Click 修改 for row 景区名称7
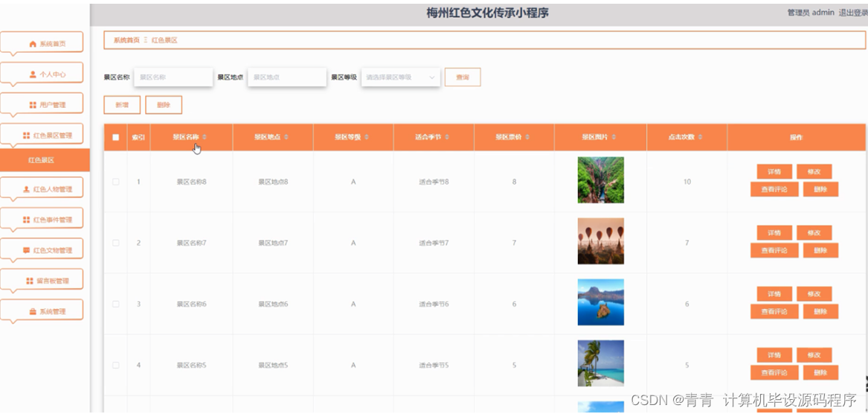 click(814, 233)
